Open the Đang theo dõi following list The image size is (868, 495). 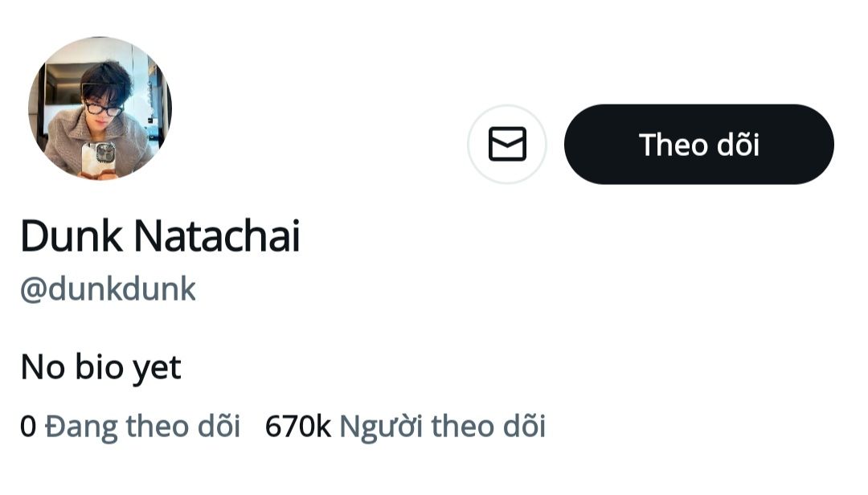coord(142,426)
